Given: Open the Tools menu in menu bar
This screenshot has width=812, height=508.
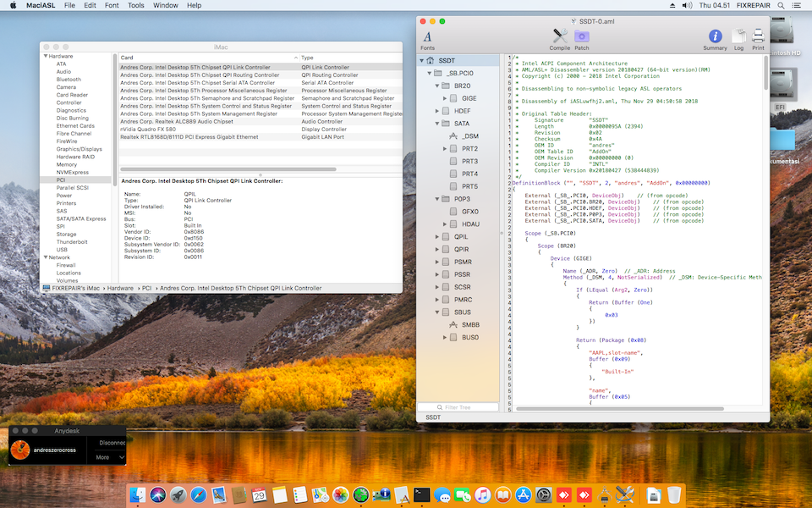Looking at the screenshot, I should [135, 5].
